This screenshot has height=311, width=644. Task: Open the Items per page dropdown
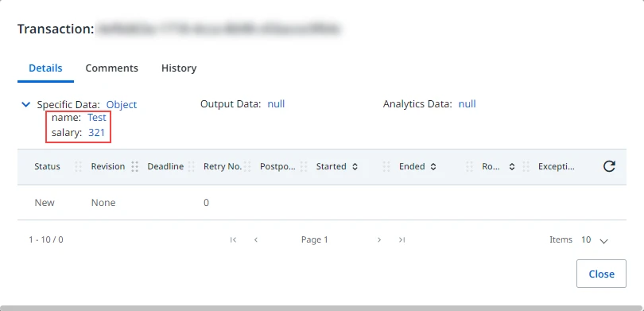coord(603,242)
